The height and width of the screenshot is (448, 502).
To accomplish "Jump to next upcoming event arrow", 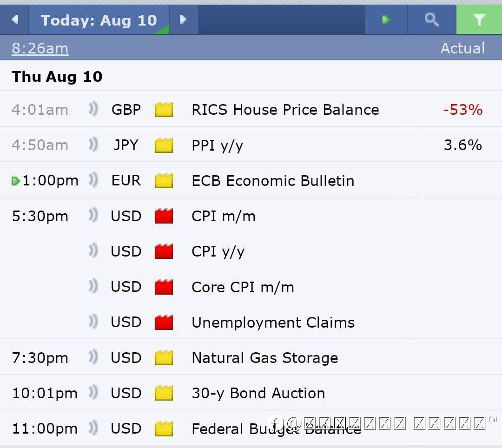I will [386, 20].
